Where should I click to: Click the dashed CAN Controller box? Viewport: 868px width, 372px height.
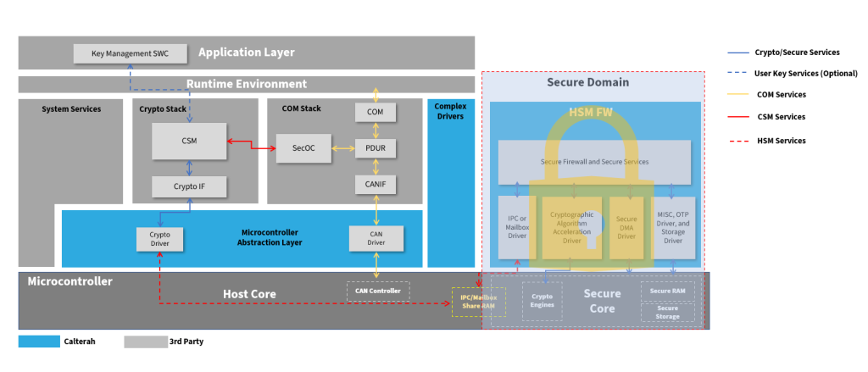pos(378,291)
